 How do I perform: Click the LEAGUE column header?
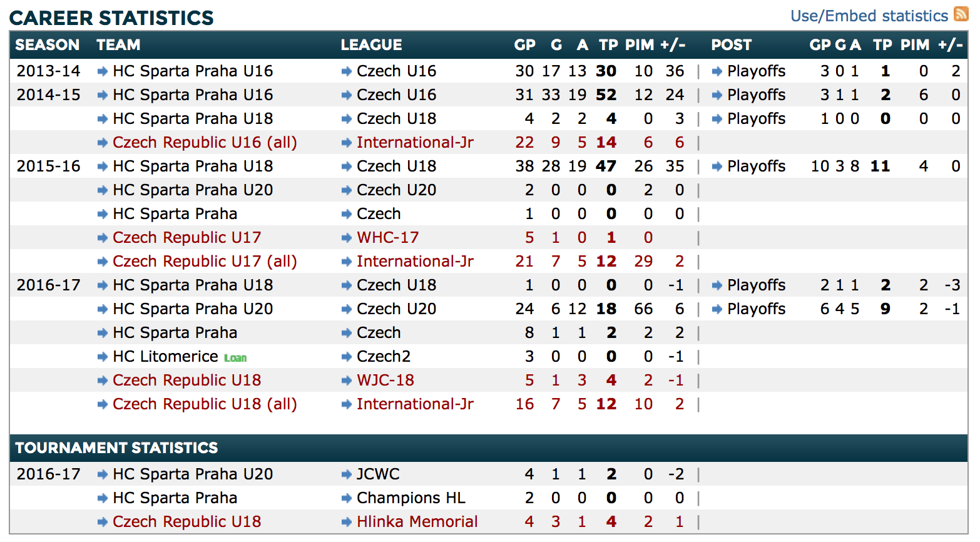point(371,45)
